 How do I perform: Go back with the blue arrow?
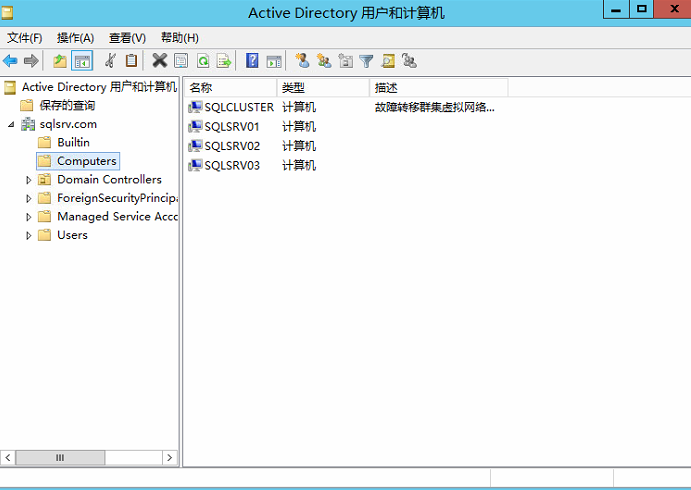coord(10,61)
